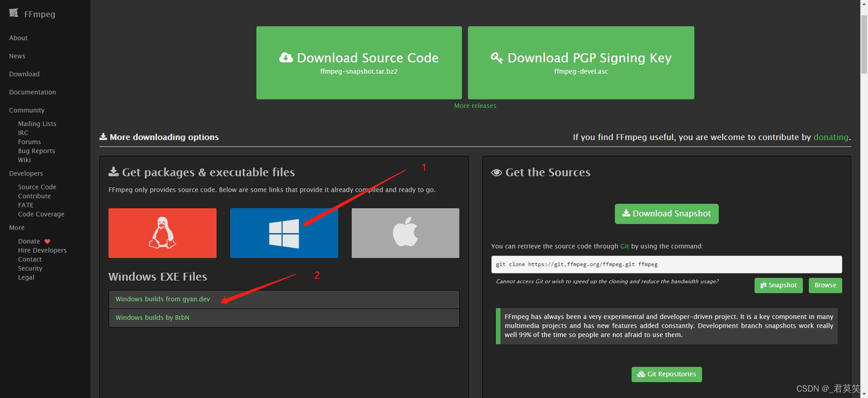Screen dimensions: 868x398
Task: Click the scrollbar down arrow
Action: [x=864, y=394]
